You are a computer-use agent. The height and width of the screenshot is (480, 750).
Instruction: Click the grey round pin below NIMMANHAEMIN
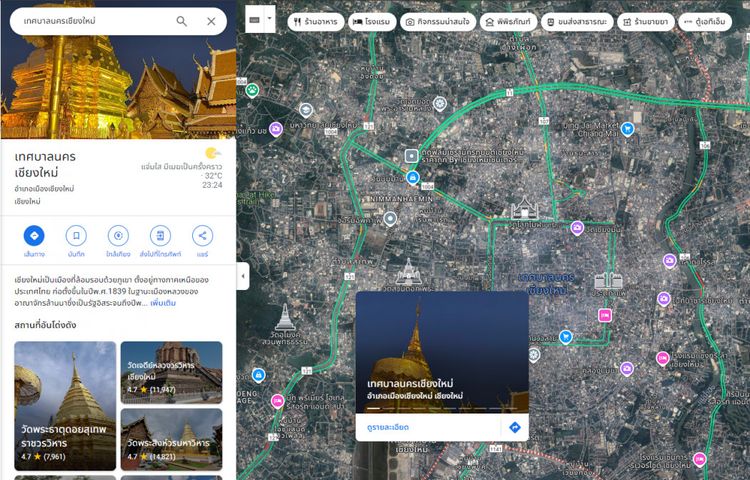click(390, 219)
